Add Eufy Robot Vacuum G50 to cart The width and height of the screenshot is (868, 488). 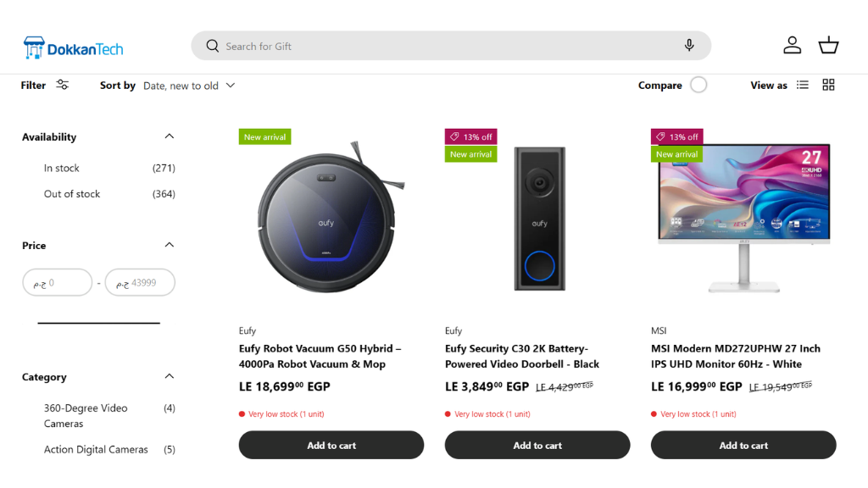tap(331, 446)
